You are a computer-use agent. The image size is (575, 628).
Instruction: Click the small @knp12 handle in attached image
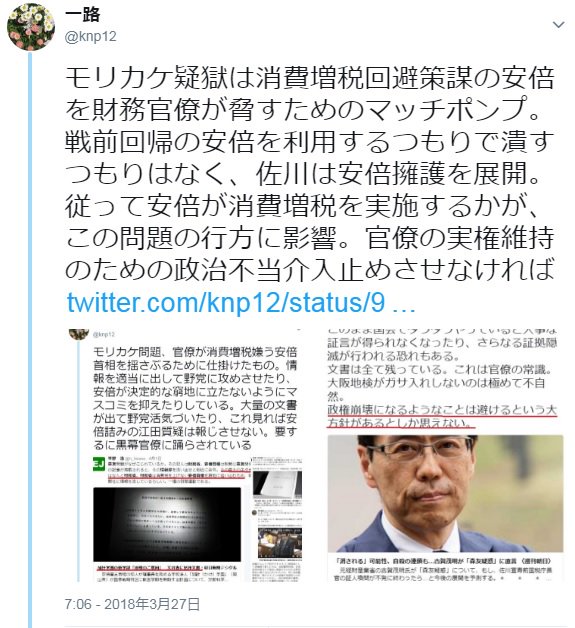point(103,334)
